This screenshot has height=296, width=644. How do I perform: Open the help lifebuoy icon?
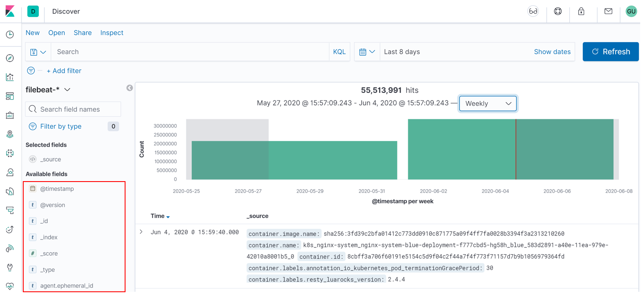pos(558,11)
